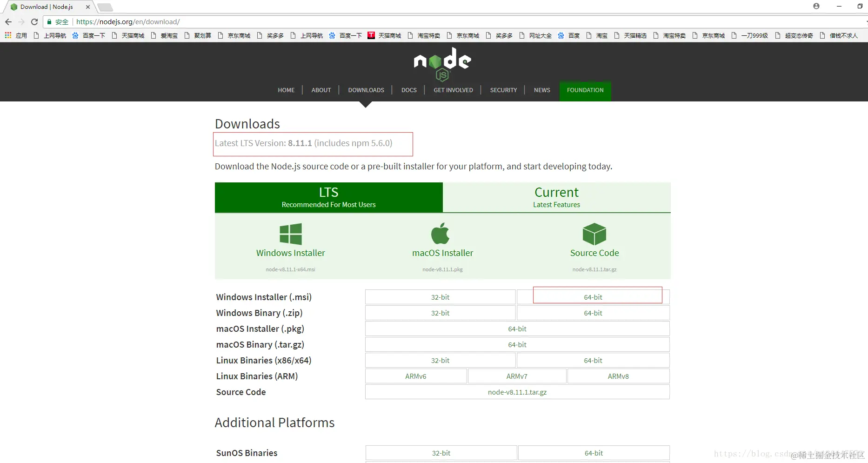Screen dimensions: 868x463
Task: Click the browser forward arrow
Action: (x=21, y=22)
